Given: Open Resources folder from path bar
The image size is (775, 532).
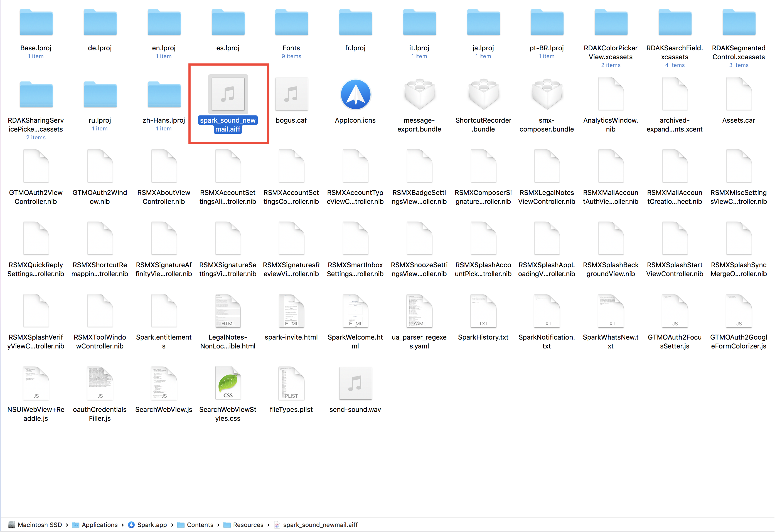Looking at the screenshot, I should tap(248, 525).
